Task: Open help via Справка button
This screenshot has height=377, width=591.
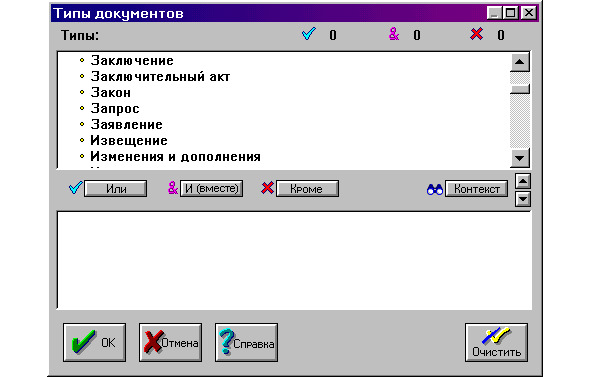Action: coord(247,342)
